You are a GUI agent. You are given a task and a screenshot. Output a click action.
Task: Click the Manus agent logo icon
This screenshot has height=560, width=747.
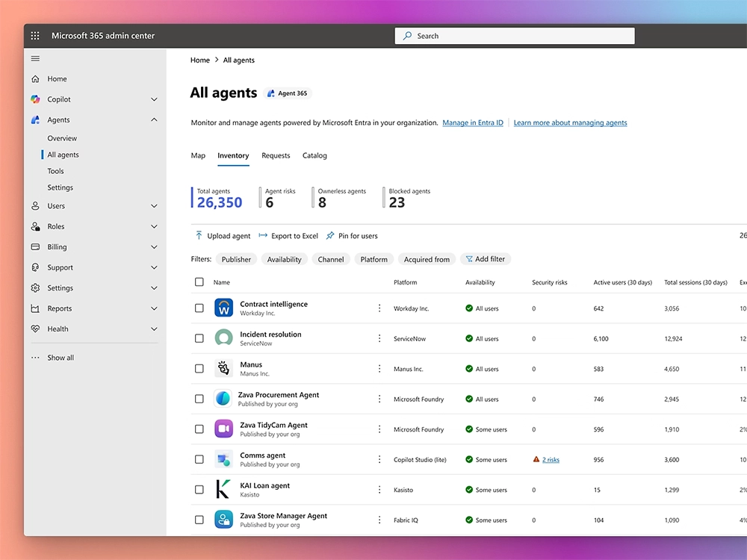pyautogui.click(x=223, y=368)
